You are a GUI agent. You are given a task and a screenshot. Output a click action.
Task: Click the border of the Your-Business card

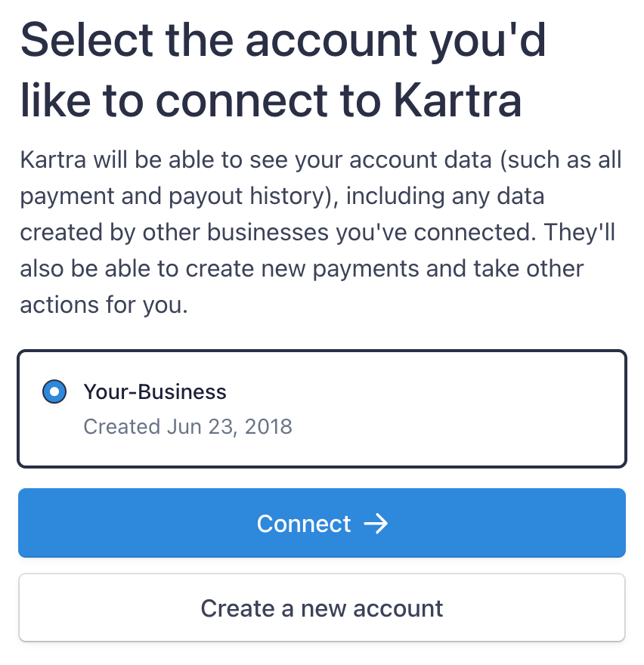[322, 350]
